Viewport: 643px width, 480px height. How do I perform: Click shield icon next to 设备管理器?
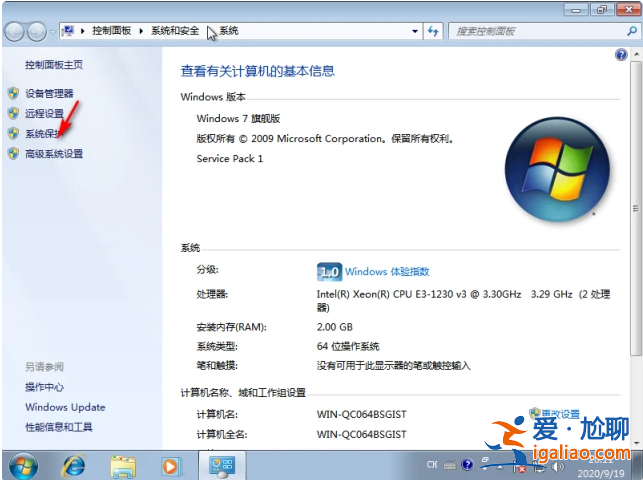click(x=13, y=93)
